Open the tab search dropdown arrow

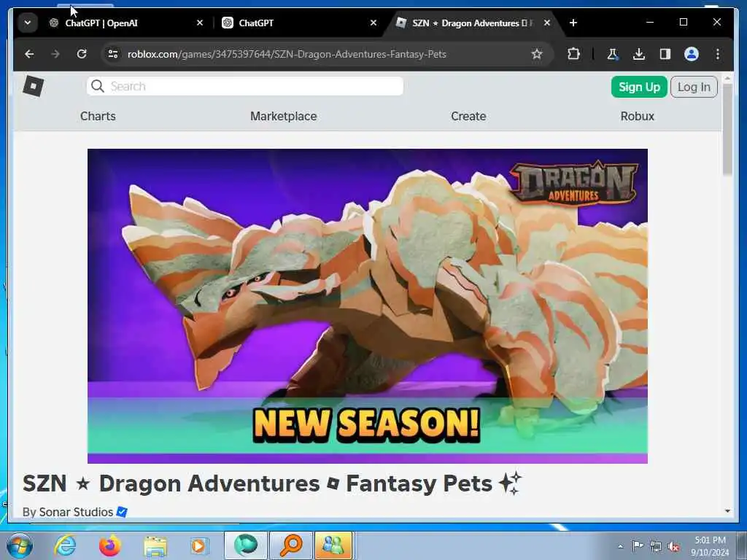[x=28, y=23]
